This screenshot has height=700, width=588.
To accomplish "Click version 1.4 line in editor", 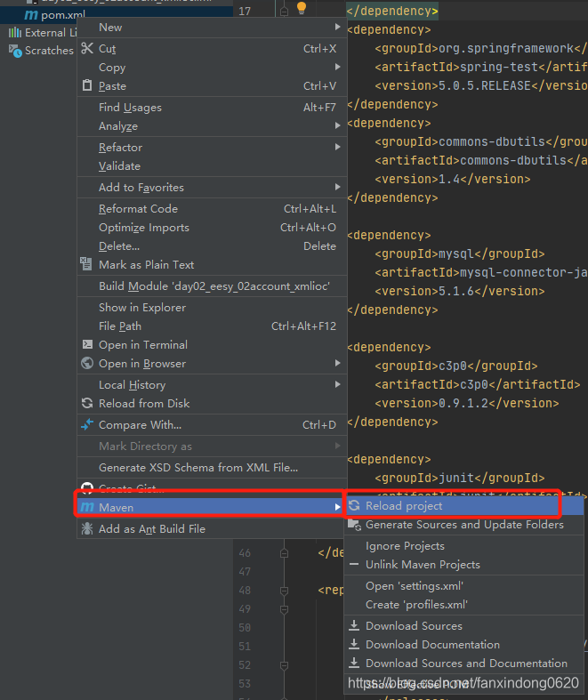I will click(x=453, y=179).
